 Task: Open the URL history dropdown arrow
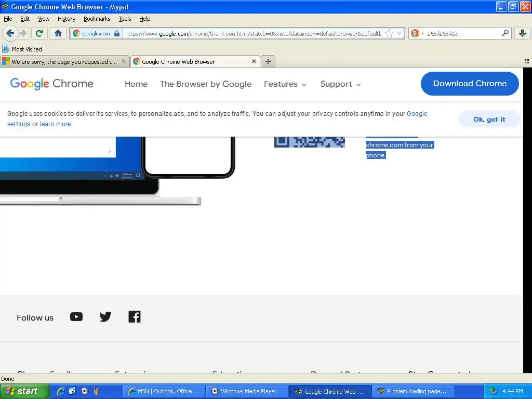[x=400, y=33]
